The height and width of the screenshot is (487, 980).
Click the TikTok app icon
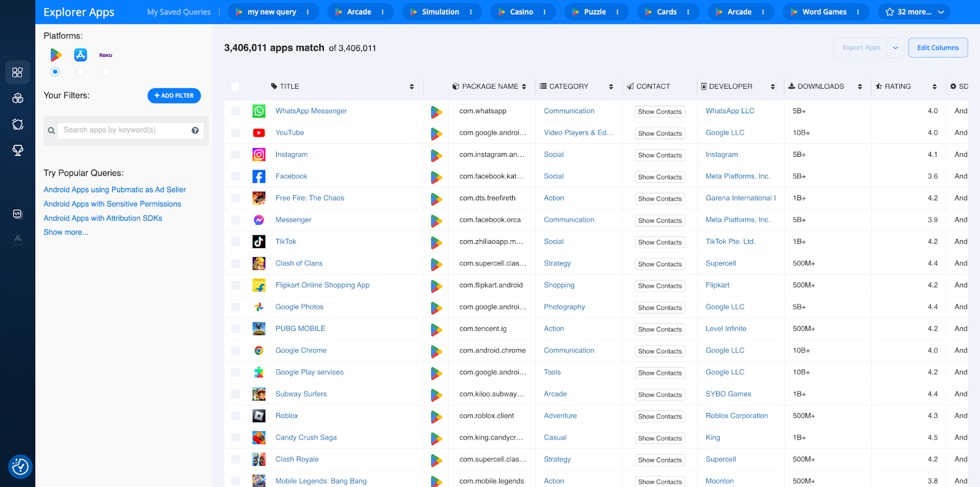pos(259,241)
